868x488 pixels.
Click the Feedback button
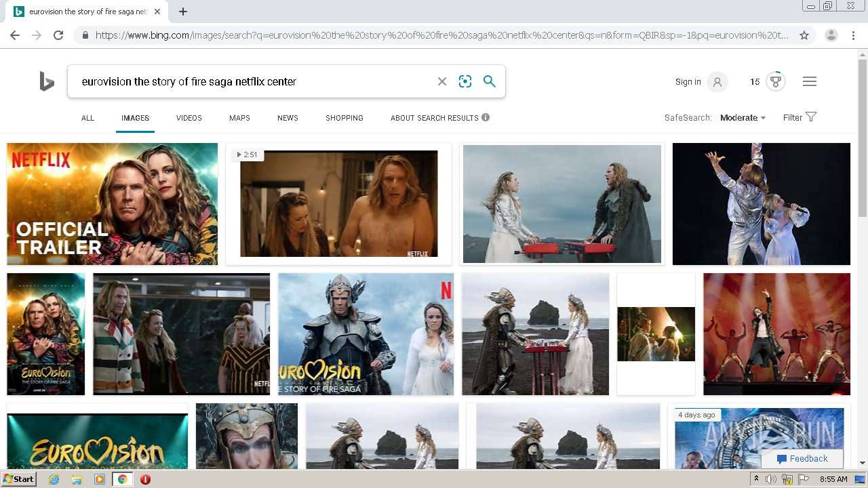click(802, 459)
